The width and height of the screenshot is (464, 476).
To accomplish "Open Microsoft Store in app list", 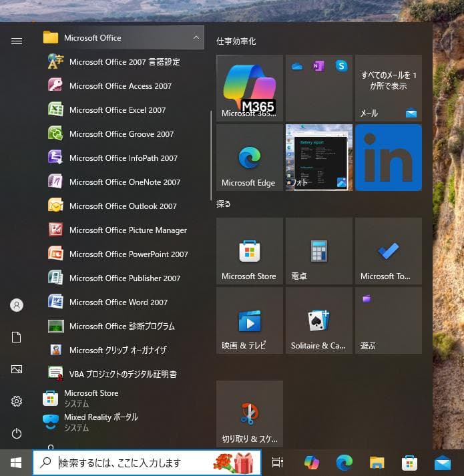I will 123,399.
